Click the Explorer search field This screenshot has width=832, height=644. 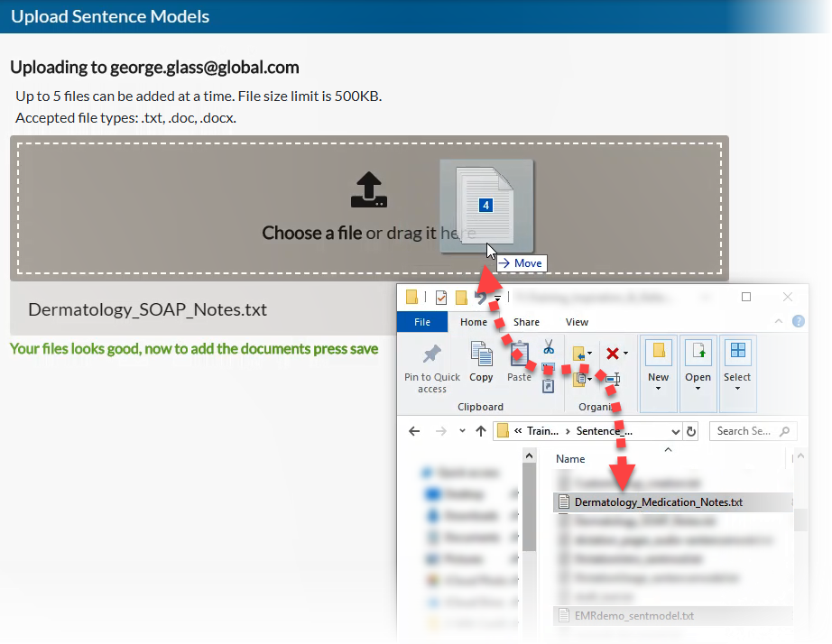pos(745,431)
